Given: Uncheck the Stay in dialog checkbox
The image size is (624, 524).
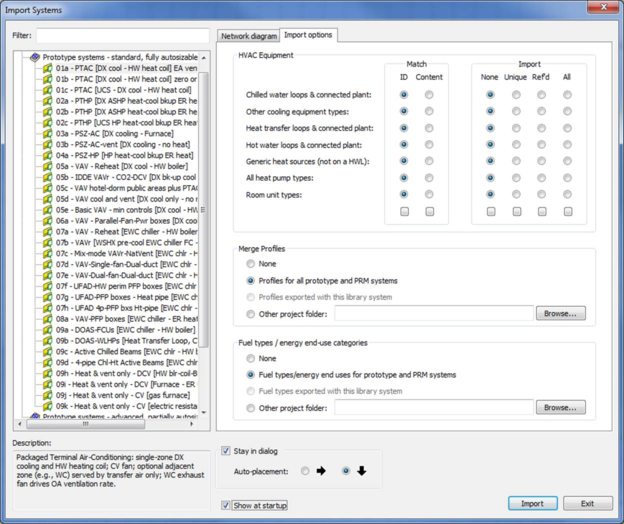Looking at the screenshot, I should (x=226, y=452).
